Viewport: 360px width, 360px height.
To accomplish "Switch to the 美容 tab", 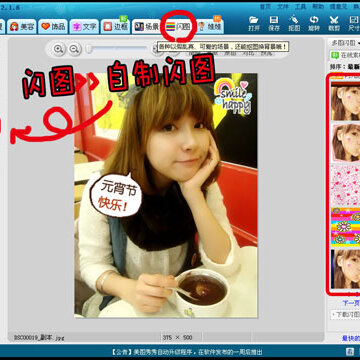I will pyautogui.click(x=22, y=27).
